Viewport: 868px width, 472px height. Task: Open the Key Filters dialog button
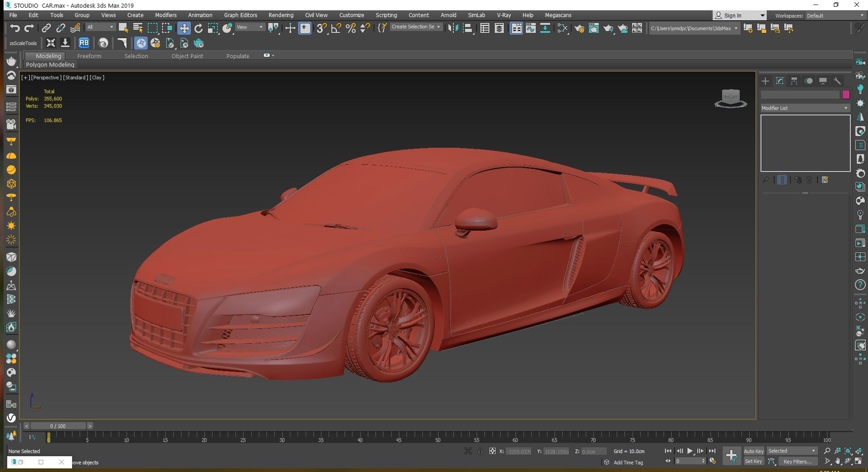797,462
